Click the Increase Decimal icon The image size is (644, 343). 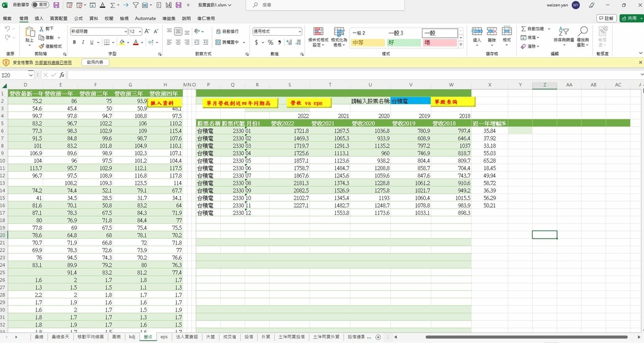[x=289, y=42]
